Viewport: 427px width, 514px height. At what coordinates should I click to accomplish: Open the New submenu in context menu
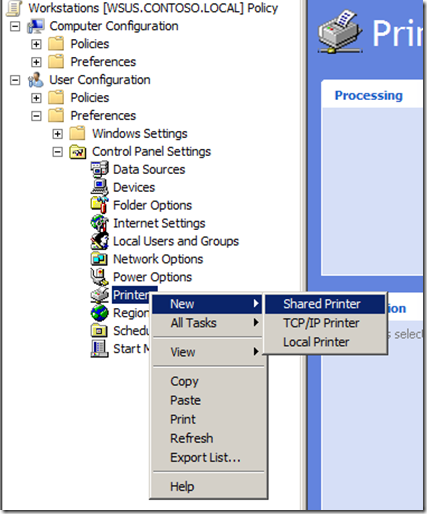pos(207,304)
